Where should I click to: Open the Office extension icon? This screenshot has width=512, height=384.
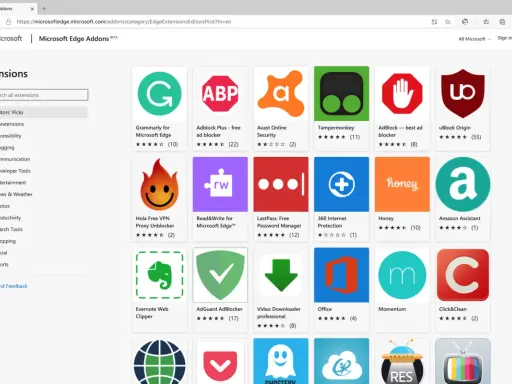coord(341,275)
